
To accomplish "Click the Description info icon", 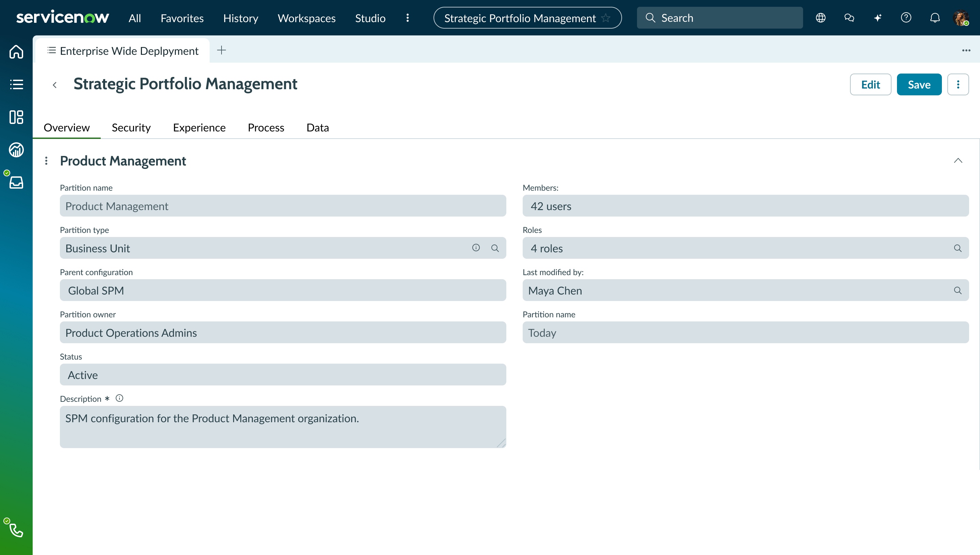I will click(x=119, y=398).
